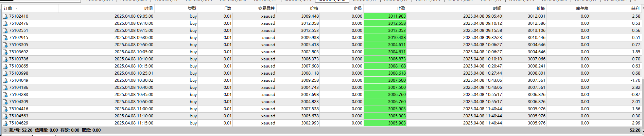Click the order icon for ticket 75102410
The height and width of the screenshot is (136, 644).
(5, 16)
